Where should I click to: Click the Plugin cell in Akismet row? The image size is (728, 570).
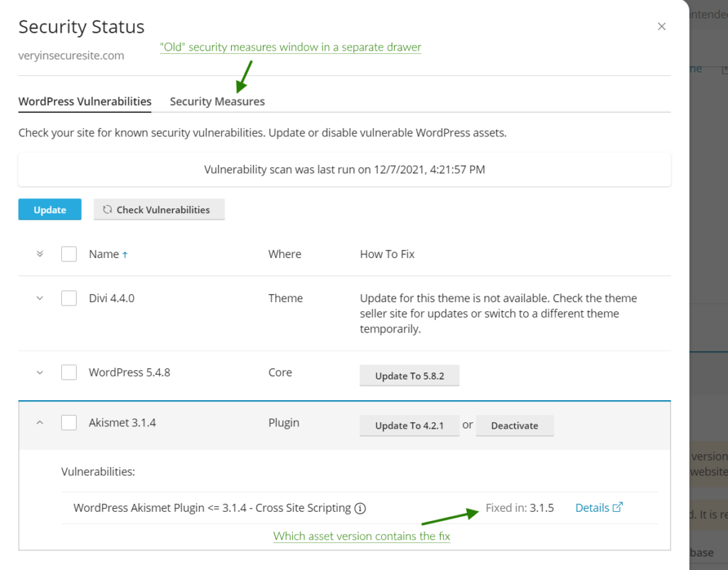coord(284,423)
